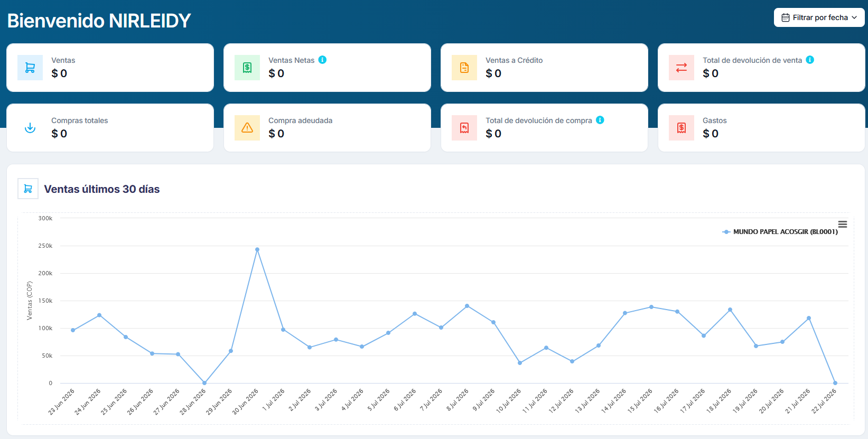Open the Filtrar por fecha dropdown
This screenshot has width=868, height=439.
click(819, 17)
